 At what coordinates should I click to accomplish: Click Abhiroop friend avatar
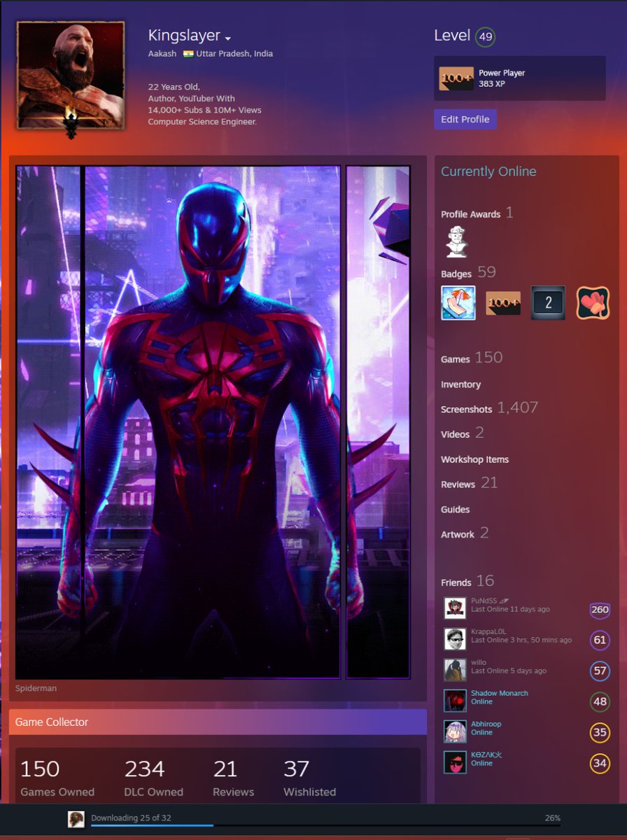pos(455,731)
